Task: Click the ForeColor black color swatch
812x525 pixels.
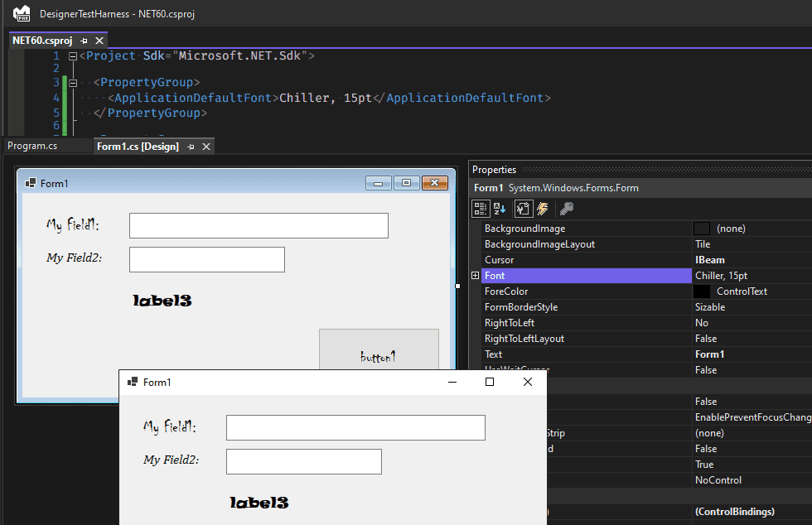Action: (701, 291)
